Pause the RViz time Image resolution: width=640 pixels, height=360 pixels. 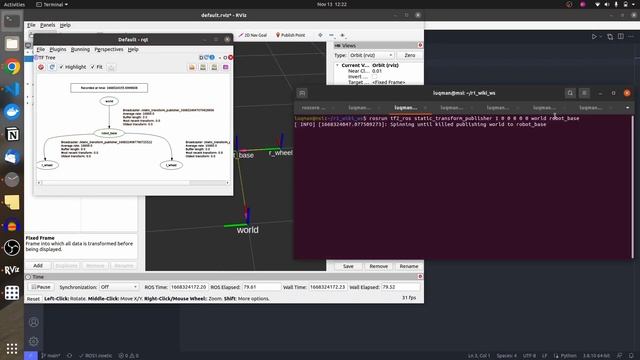click(41, 287)
